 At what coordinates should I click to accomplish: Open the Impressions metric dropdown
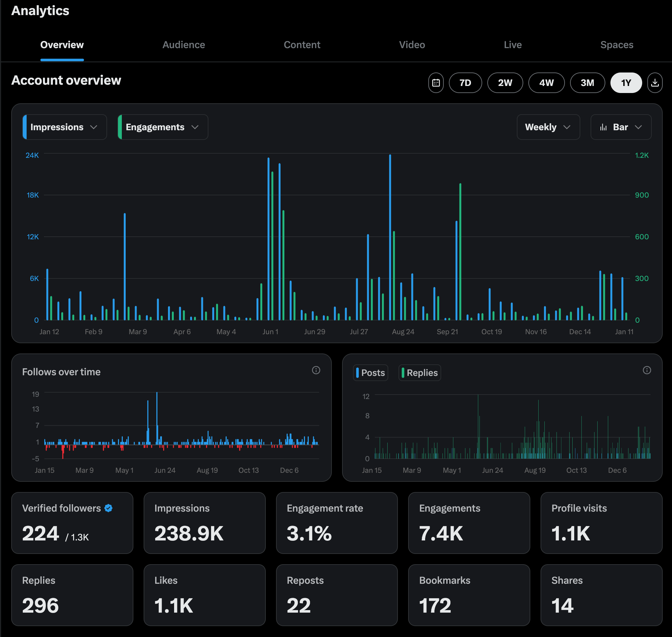click(x=64, y=127)
